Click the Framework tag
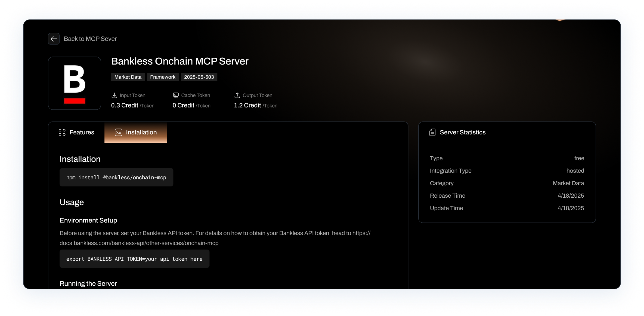The height and width of the screenshot is (316, 644). 163,77
